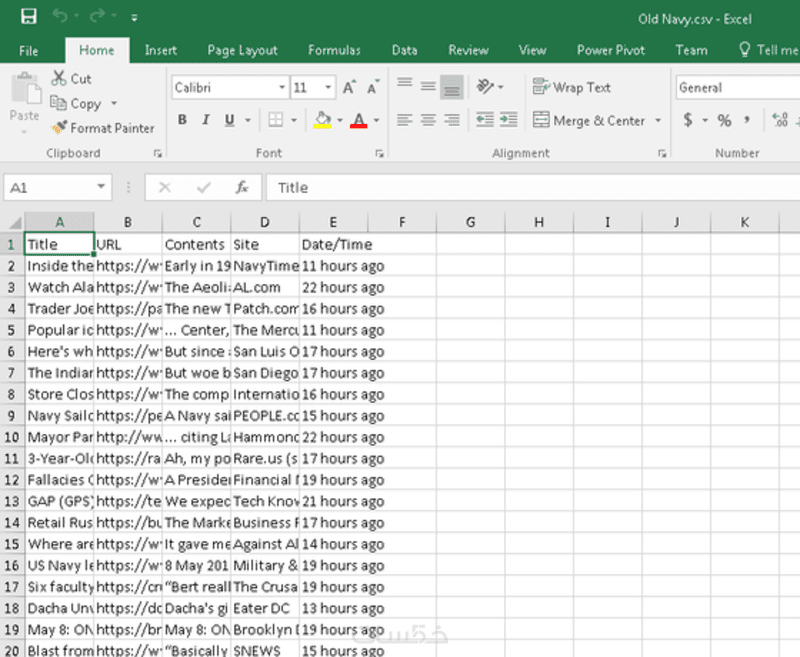Apply the yellow Fill Color bucket
This screenshot has height=657, width=800.
tap(322, 120)
